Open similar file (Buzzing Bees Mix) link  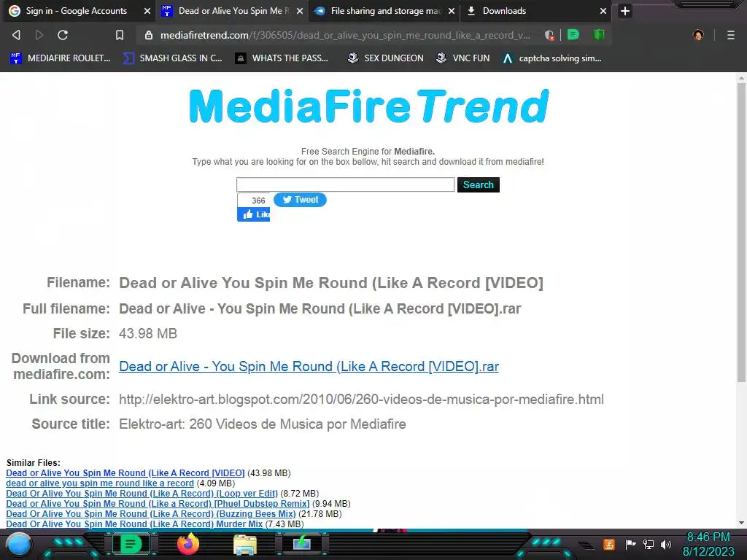[151, 514]
